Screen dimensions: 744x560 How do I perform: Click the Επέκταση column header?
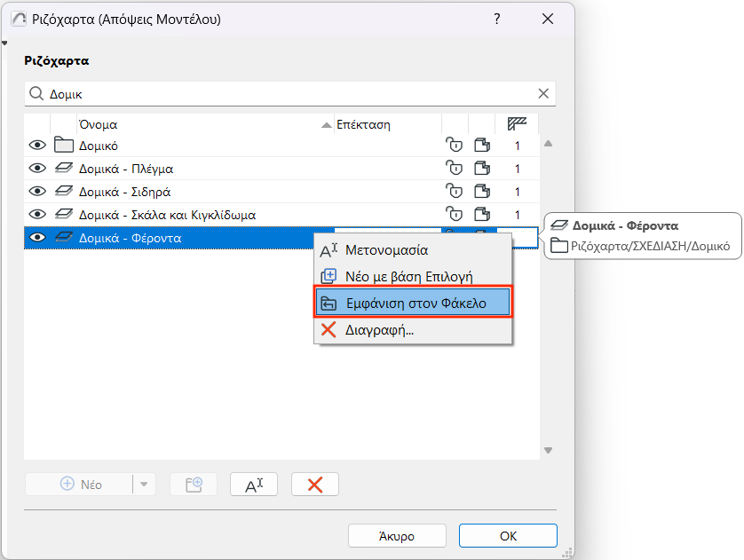pos(388,124)
